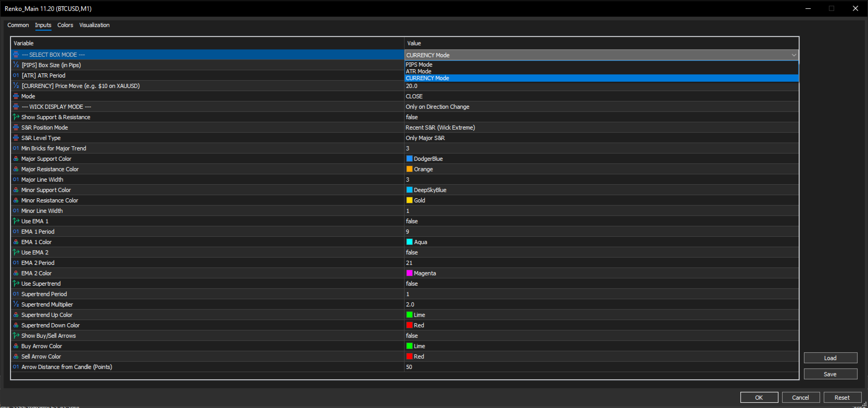868x408 pixels.
Task: Click the boolean icon beside Show Support & Resistance
Action: tap(16, 117)
